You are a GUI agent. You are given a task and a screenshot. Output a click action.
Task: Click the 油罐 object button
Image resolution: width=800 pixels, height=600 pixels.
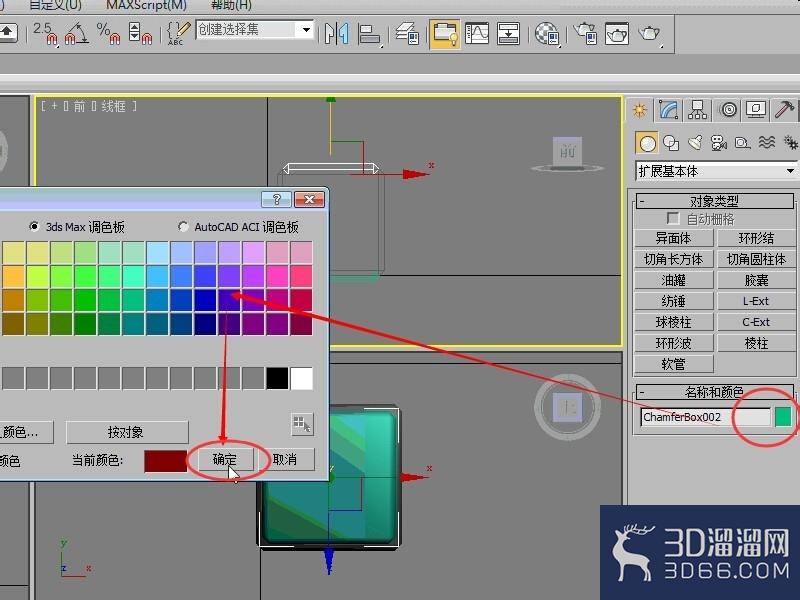[x=673, y=280]
